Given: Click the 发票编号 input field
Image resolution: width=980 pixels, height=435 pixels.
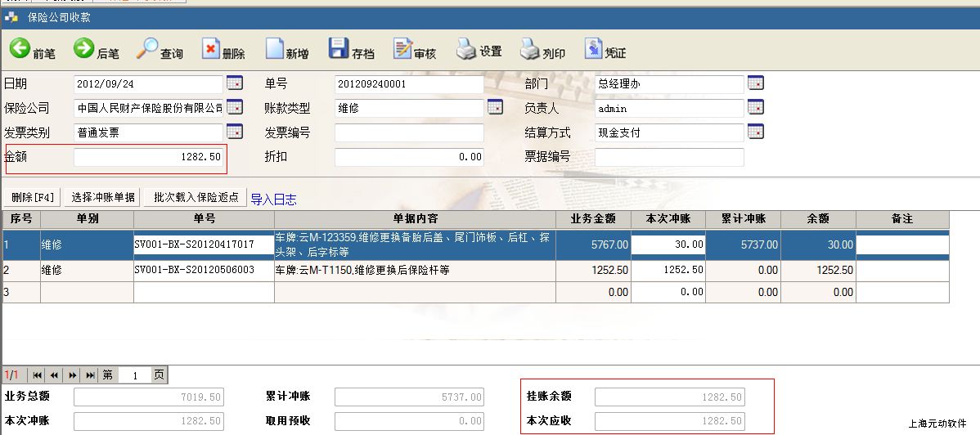Looking at the screenshot, I should click(409, 132).
